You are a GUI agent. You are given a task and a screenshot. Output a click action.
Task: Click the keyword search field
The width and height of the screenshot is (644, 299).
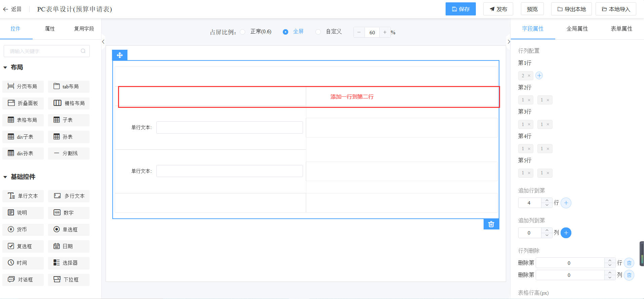[47, 51]
